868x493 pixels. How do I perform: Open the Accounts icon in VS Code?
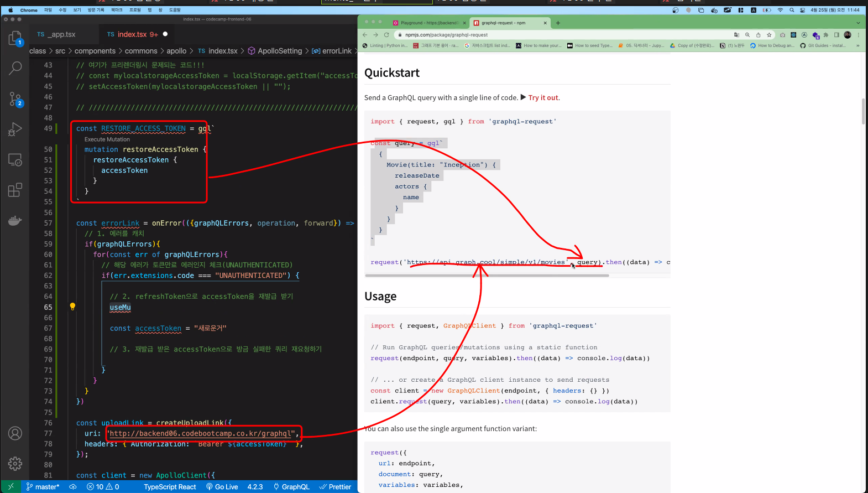pos(15,433)
